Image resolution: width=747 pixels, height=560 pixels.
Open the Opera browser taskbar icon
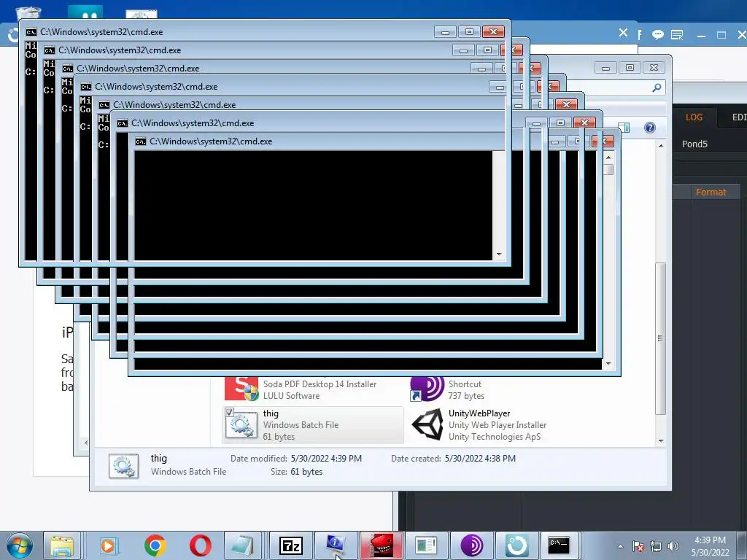click(x=200, y=545)
